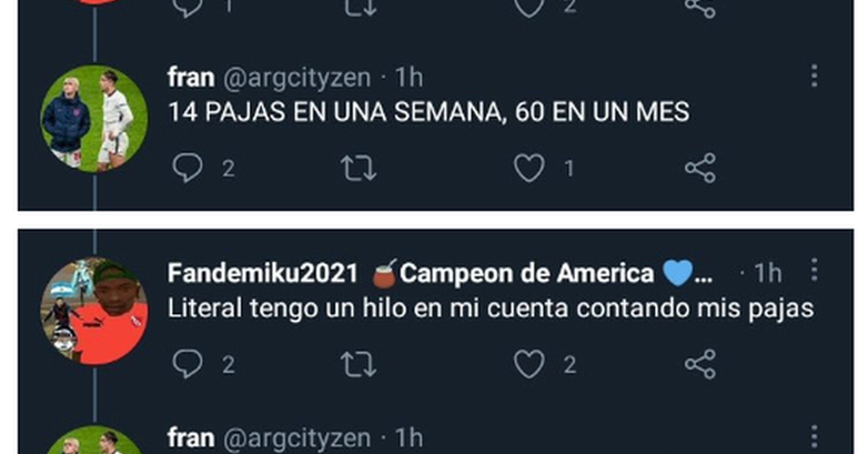Open more options on Fandemiku2021's tweet

coord(814,270)
